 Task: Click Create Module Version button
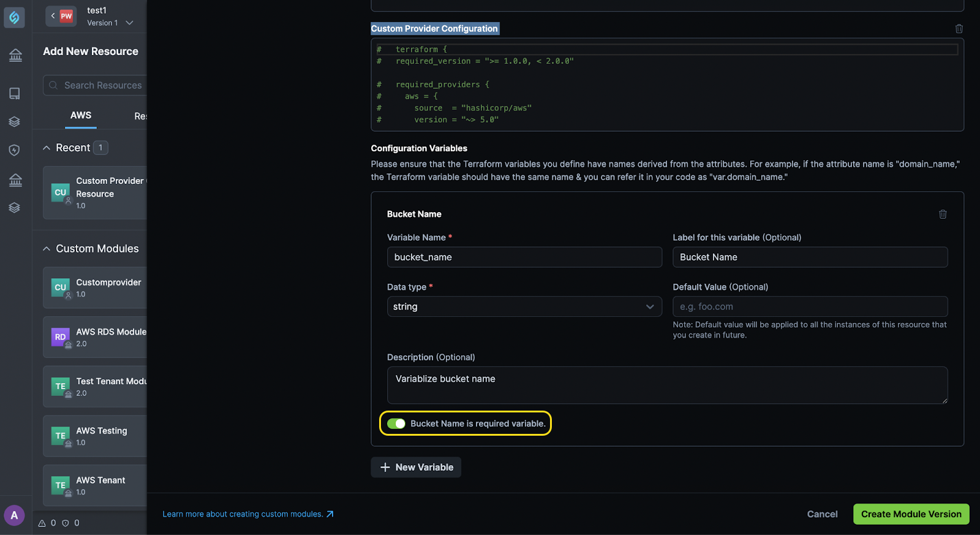pos(911,514)
